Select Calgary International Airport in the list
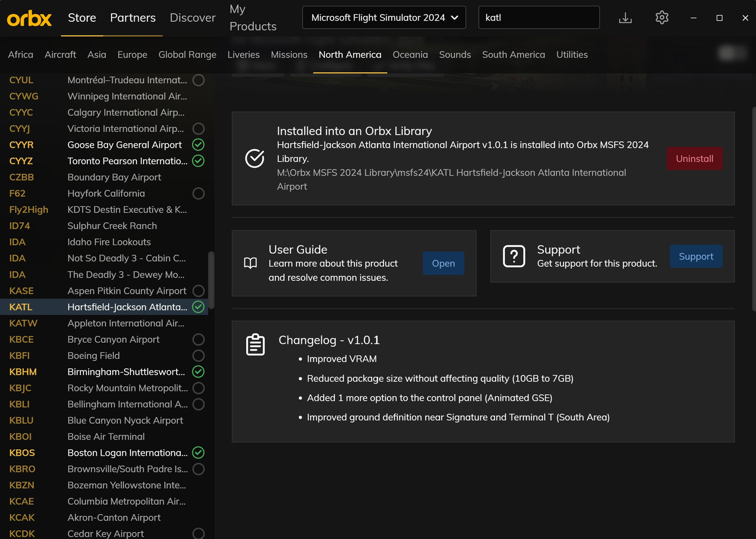The height and width of the screenshot is (539, 756). tap(103, 112)
